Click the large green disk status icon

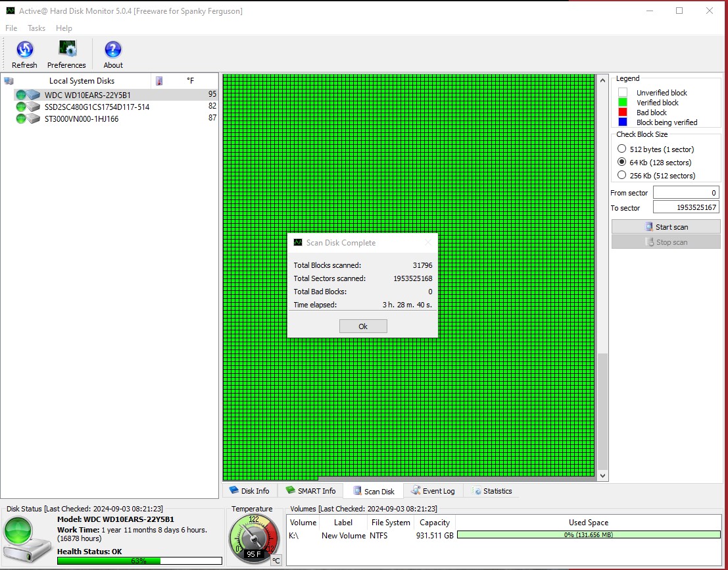pos(27,538)
